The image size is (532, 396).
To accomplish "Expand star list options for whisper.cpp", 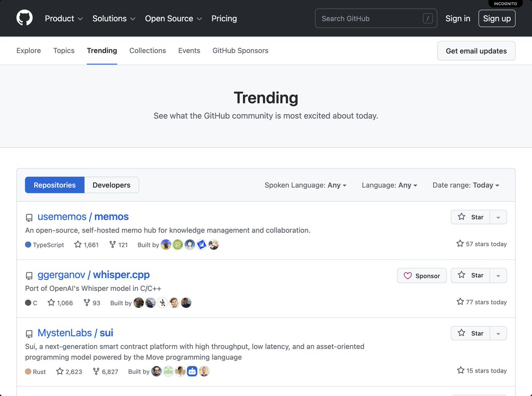I will tap(498, 275).
